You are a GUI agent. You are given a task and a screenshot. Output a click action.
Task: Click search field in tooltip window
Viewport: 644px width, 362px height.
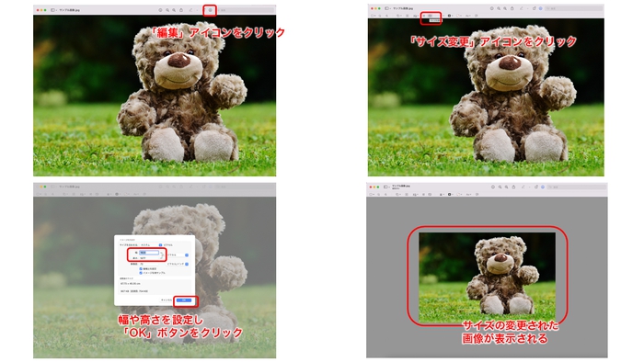(574, 8)
